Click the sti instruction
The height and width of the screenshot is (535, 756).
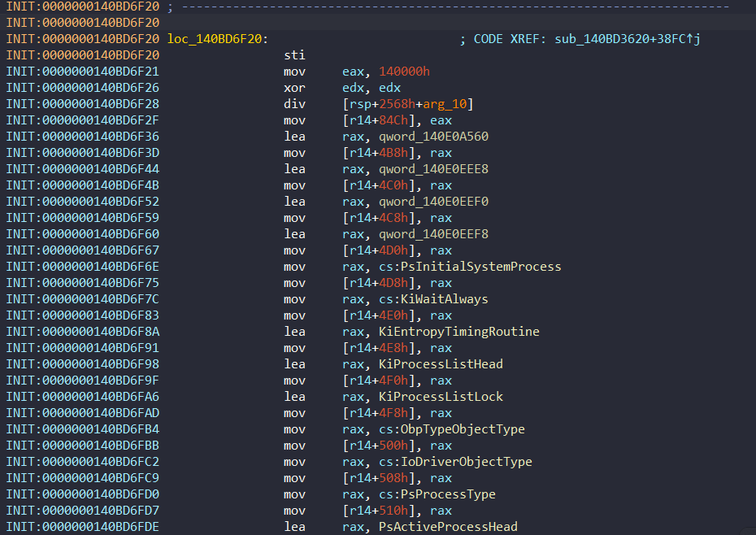coord(294,55)
